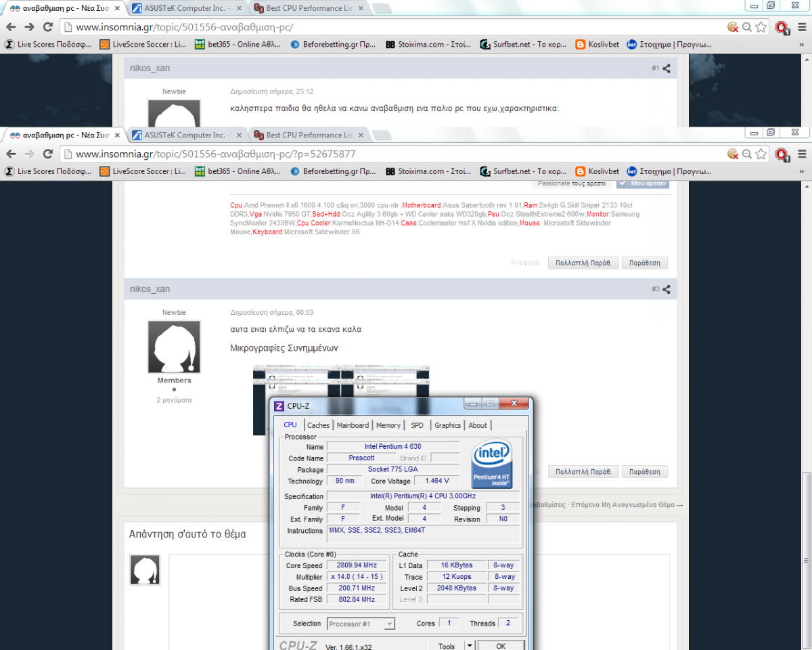
Task: Bookmark star in the p=52675877 window
Action: click(761, 154)
